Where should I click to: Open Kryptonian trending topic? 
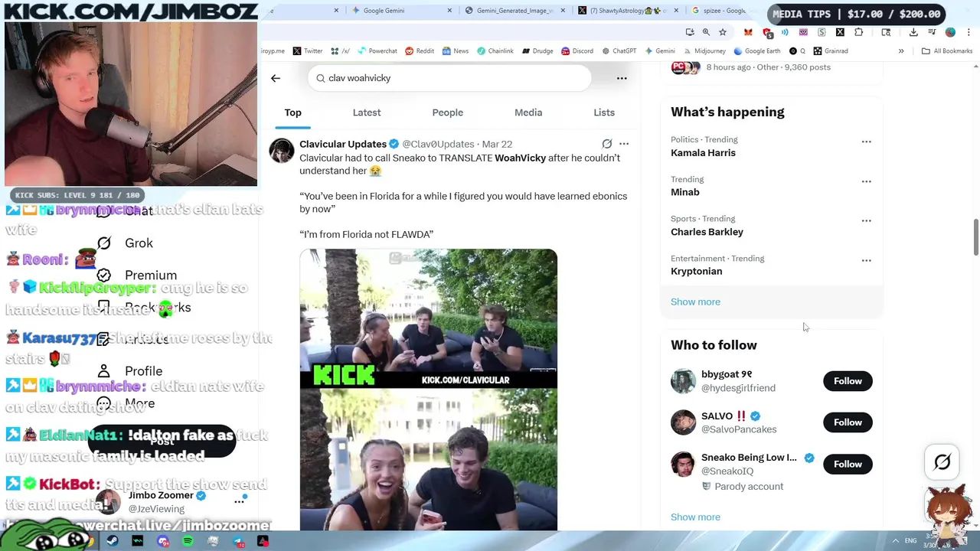click(x=696, y=271)
